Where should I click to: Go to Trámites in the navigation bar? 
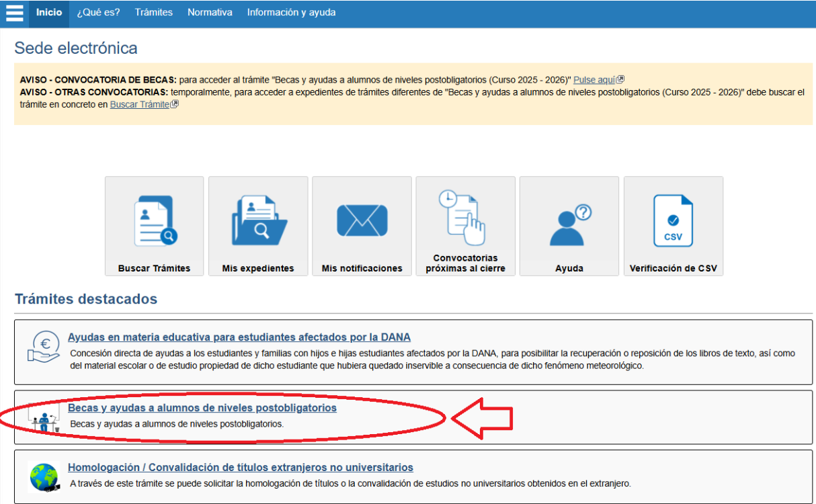[x=153, y=13]
